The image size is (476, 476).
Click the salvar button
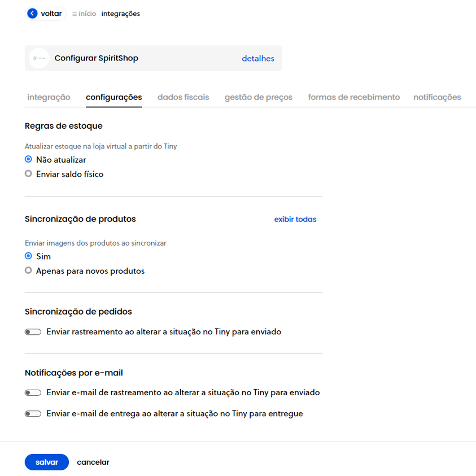[x=47, y=462]
